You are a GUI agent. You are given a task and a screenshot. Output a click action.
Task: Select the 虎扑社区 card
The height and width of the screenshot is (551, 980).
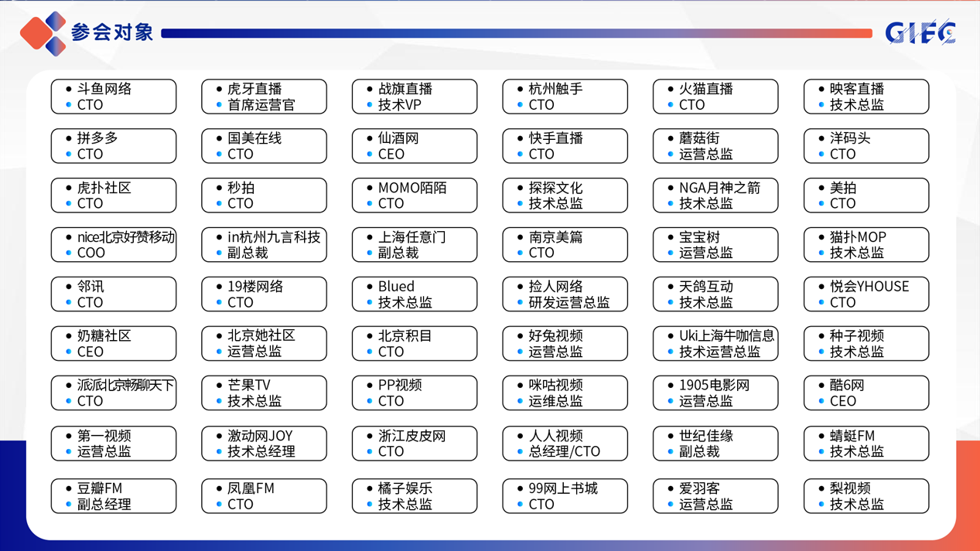[x=114, y=196]
